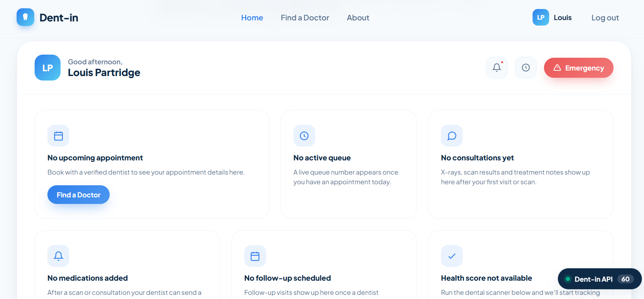This screenshot has width=644, height=299.
Task: Click the LP avatar in top navigation
Action: 541,17
